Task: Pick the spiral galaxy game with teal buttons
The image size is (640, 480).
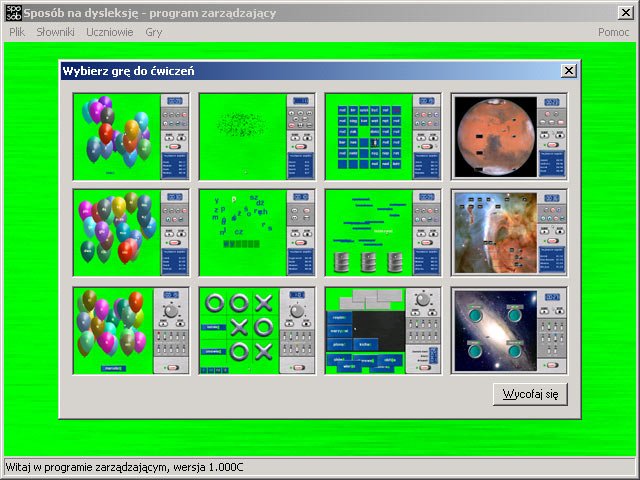Action: [509, 331]
